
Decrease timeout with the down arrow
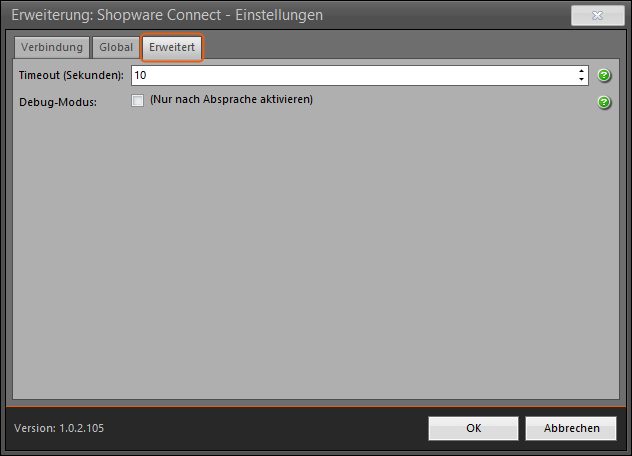point(581,79)
